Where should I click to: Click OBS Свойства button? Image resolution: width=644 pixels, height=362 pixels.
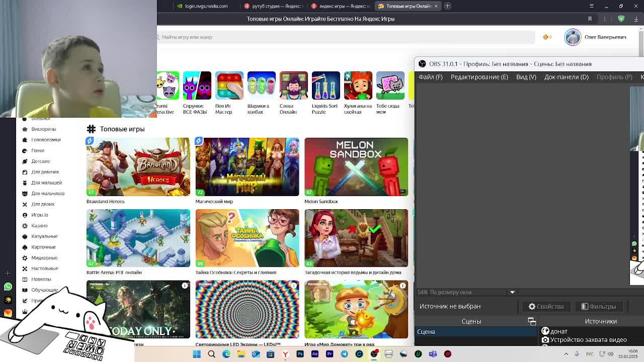click(x=546, y=306)
